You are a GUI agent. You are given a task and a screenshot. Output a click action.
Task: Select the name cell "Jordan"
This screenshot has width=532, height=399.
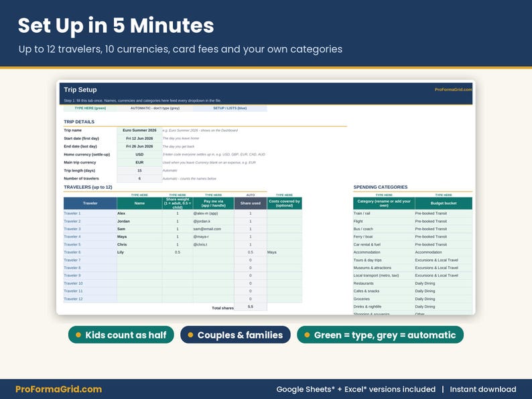(139, 221)
